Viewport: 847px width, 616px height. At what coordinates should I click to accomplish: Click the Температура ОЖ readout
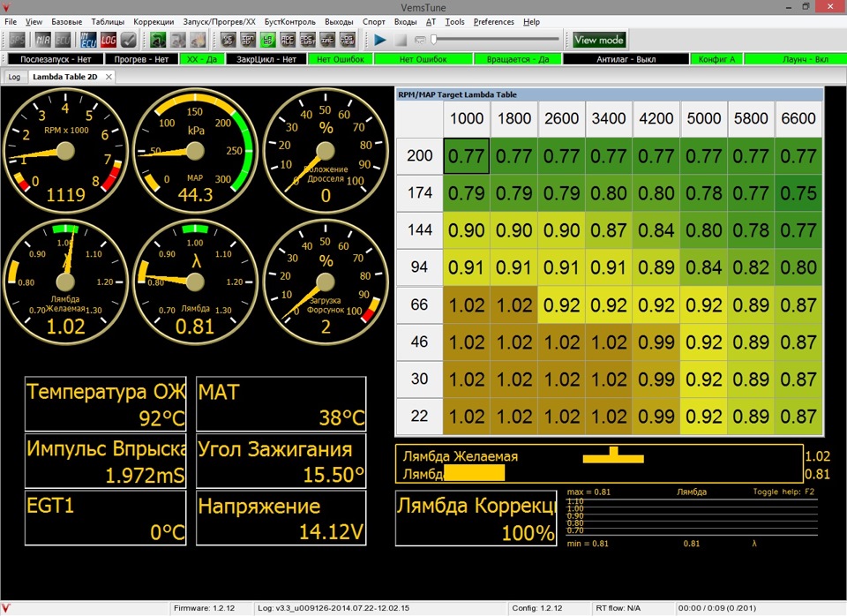point(106,404)
